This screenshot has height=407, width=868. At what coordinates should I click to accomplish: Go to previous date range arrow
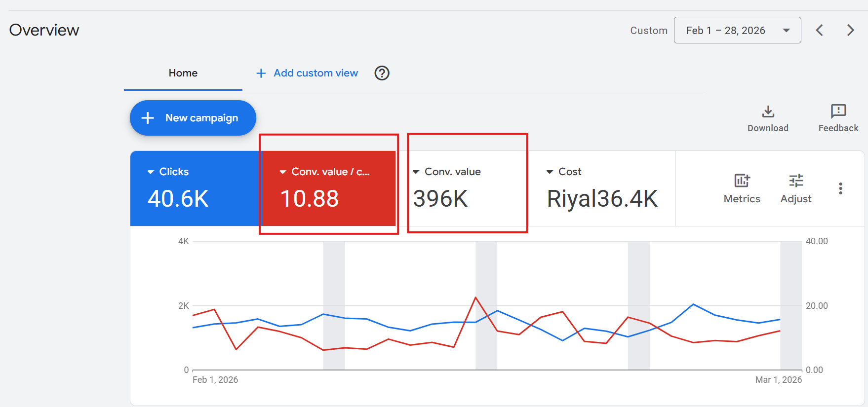pyautogui.click(x=820, y=30)
